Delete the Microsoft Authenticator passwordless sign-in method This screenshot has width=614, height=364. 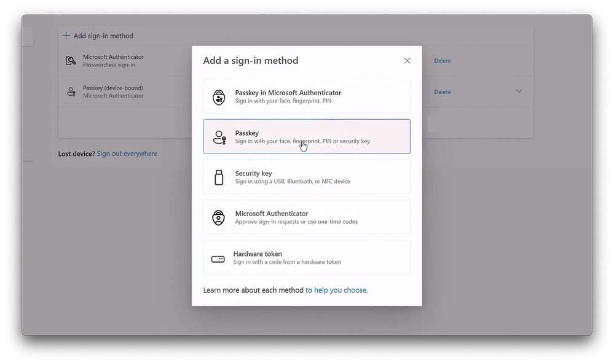(x=442, y=61)
